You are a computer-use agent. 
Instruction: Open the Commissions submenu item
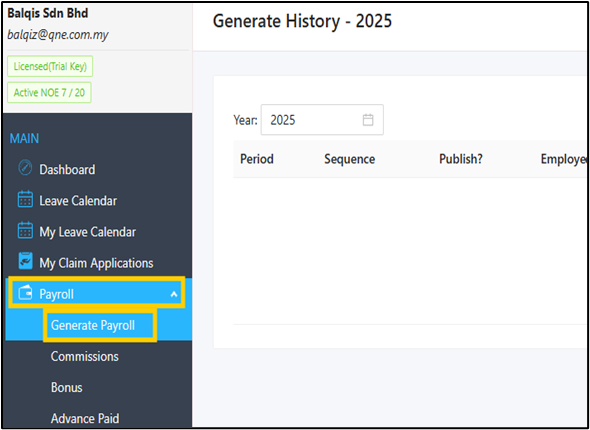[85, 356]
